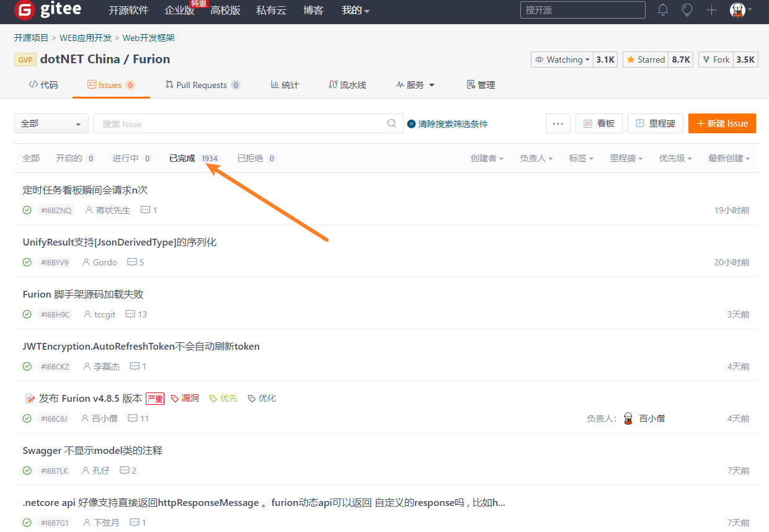Click the Fork count 3.5K
This screenshot has width=769, height=532.
[745, 60]
